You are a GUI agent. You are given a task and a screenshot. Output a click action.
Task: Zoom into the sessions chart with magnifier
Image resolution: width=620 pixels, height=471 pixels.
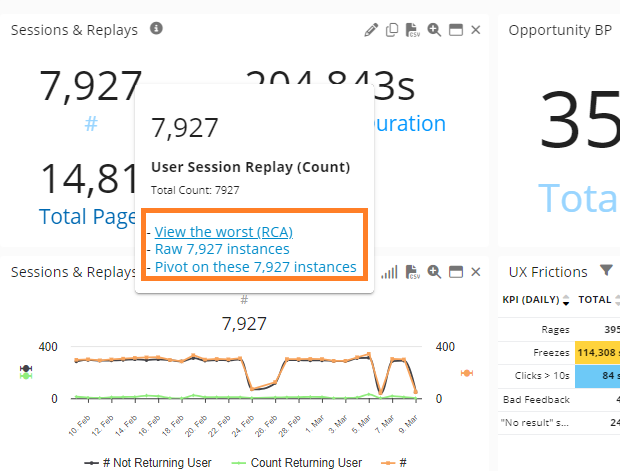(x=434, y=272)
